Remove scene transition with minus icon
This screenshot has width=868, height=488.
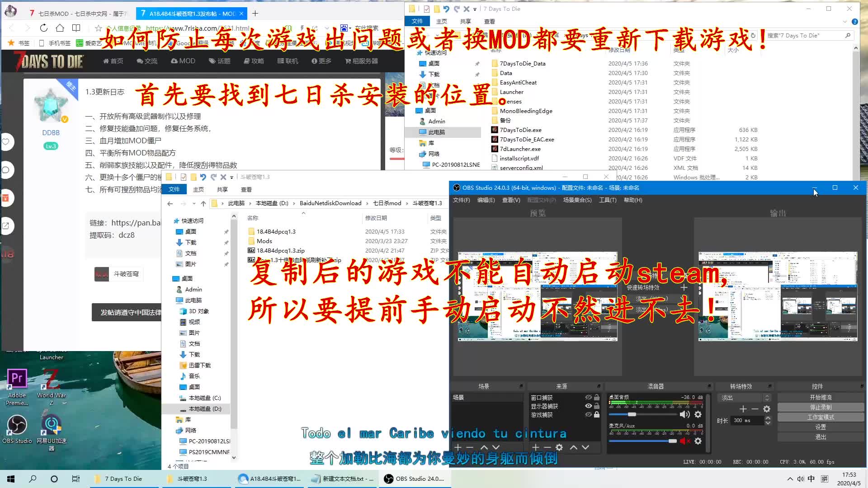pos(755,409)
